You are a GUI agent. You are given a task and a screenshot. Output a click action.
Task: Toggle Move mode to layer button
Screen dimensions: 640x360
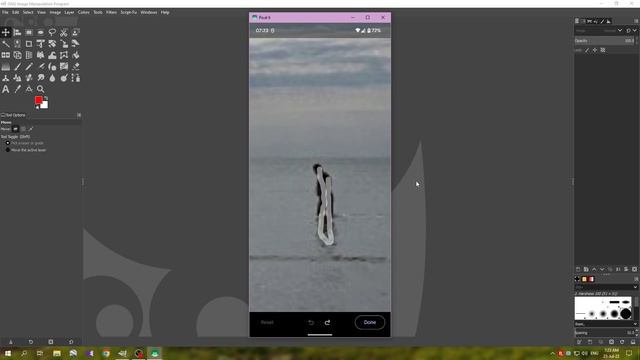click(x=16, y=129)
